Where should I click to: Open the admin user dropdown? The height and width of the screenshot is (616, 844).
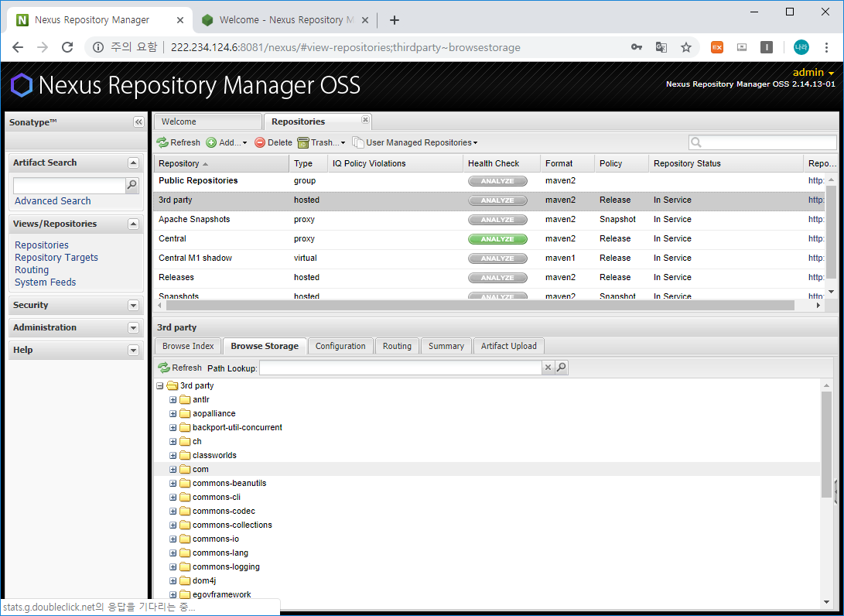pyautogui.click(x=813, y=73)
